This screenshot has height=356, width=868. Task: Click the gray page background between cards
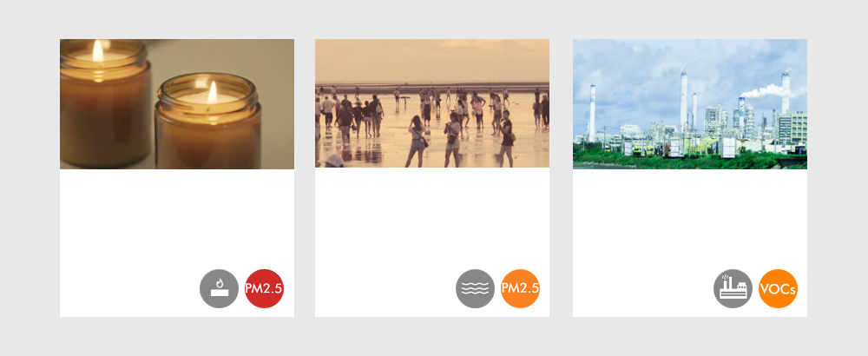tap(305, 177)
